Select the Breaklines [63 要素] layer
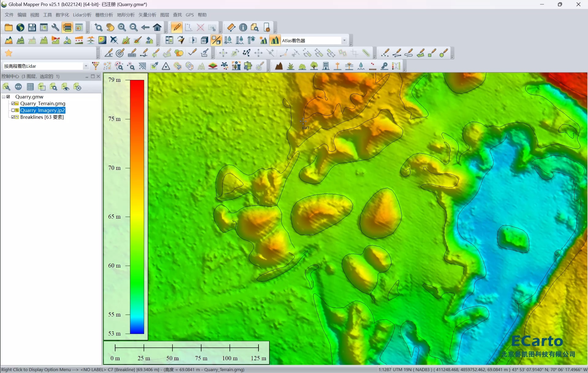Screen dimensions: 588x373 pos(42,117)
